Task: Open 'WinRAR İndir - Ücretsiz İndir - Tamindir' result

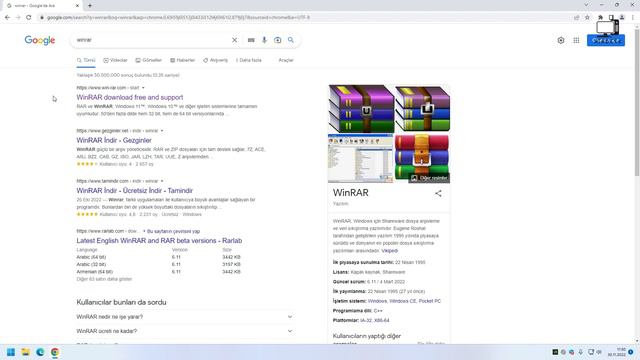Action: 135,190
